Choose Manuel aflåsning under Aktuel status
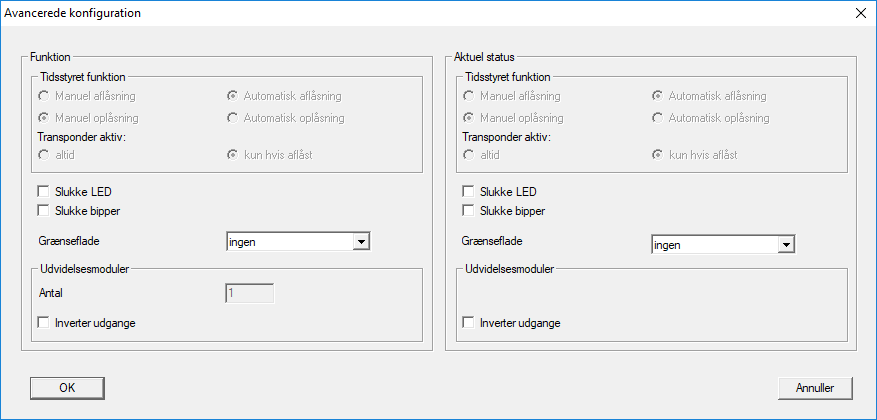 (468, 96)
